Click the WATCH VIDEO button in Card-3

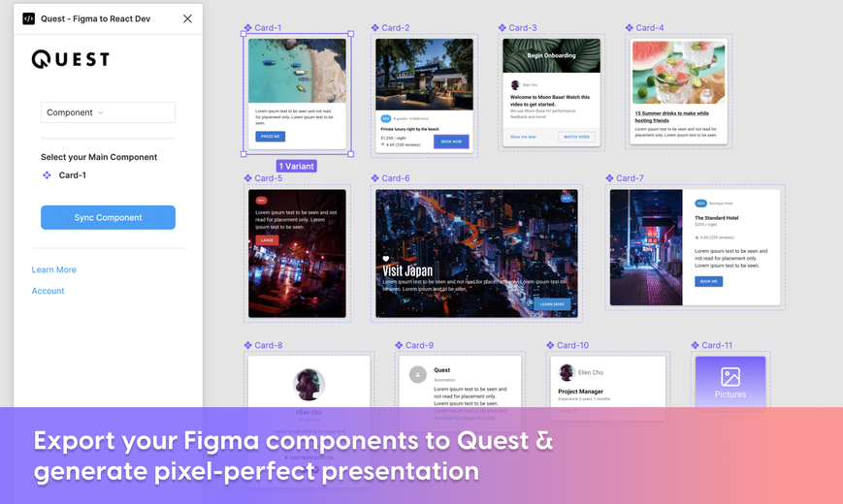[576, 137]
